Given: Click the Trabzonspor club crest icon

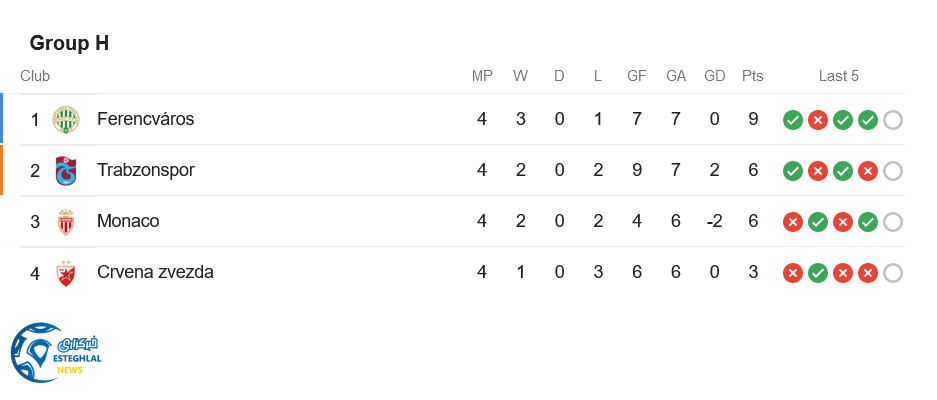Looking at the screenshot, I should [x=66, y=171].
